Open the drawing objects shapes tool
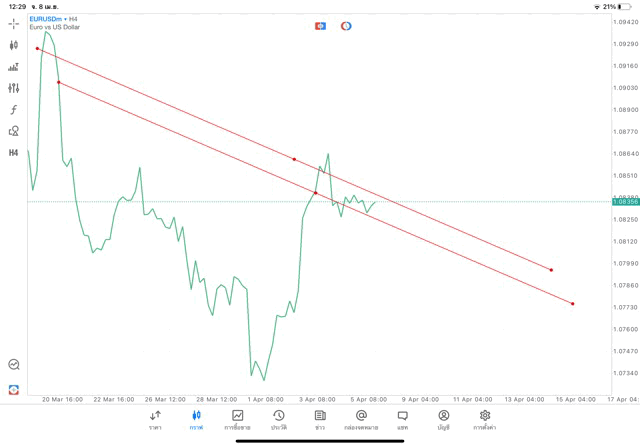The height and width of the screenshot is (447, 640). 14,131
